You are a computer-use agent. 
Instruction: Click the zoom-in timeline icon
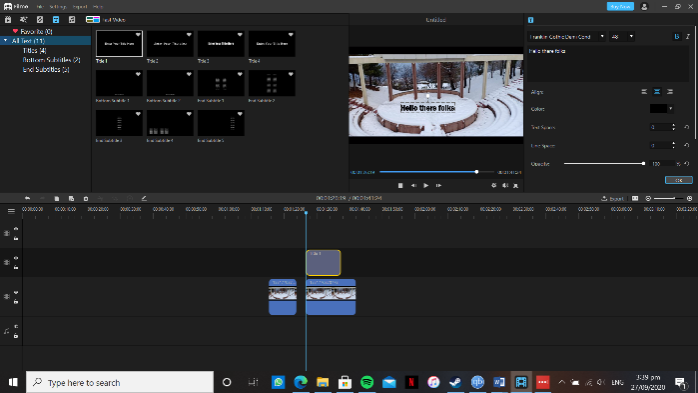pos(690,199)
